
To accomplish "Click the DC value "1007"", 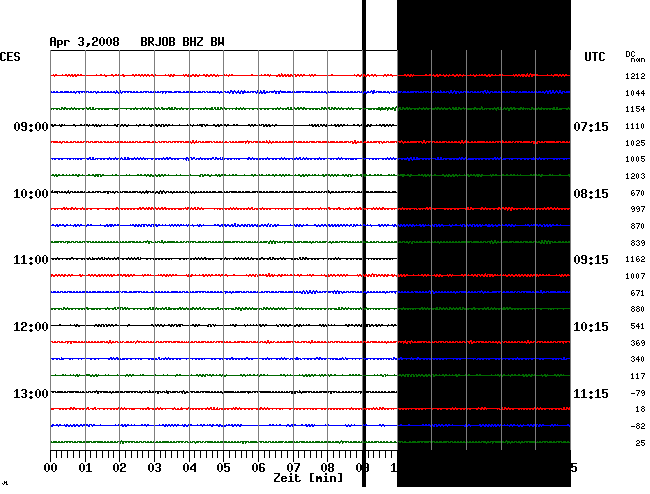I will tap(635, 276).
